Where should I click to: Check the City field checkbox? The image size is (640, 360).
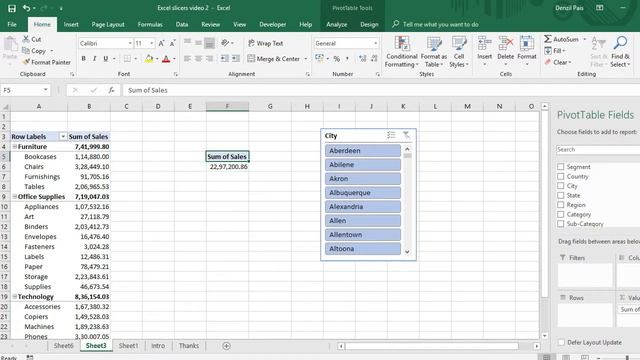coord(560,186)
